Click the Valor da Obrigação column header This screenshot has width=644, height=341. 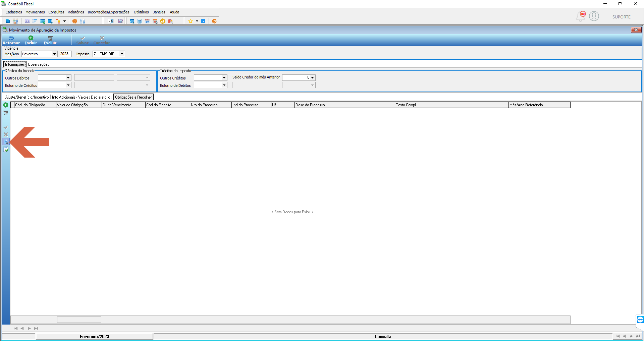79,105
